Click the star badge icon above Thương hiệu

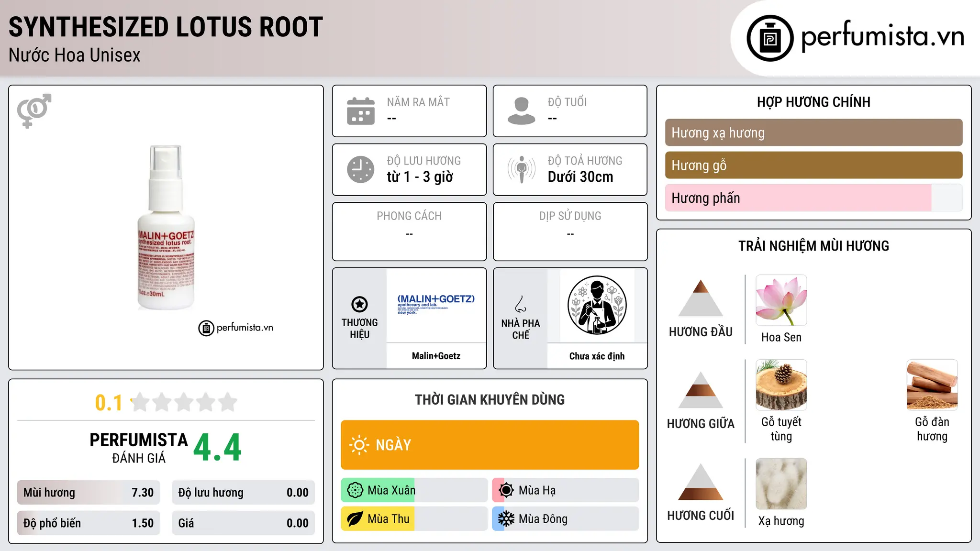pos(359,304)
